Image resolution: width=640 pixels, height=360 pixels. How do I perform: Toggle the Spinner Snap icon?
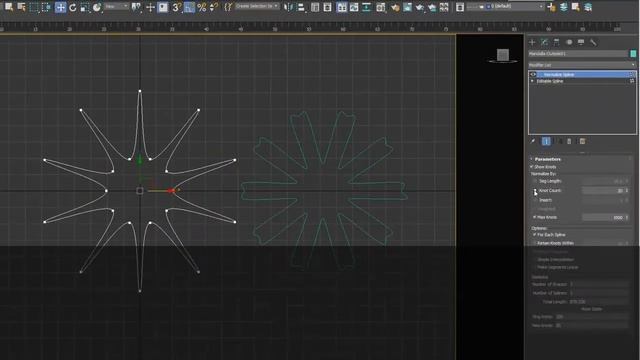click(213, 7)
